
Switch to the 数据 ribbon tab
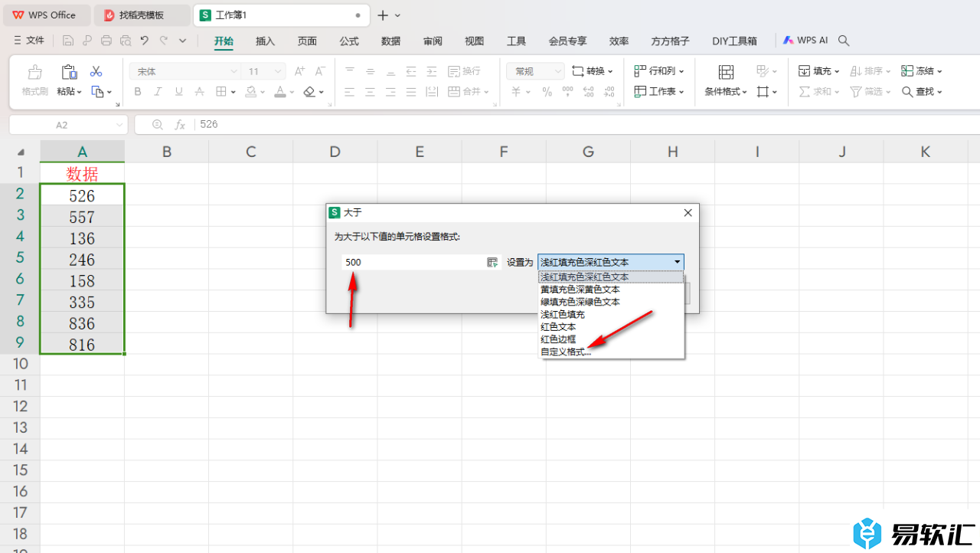[x=390, y=41]
